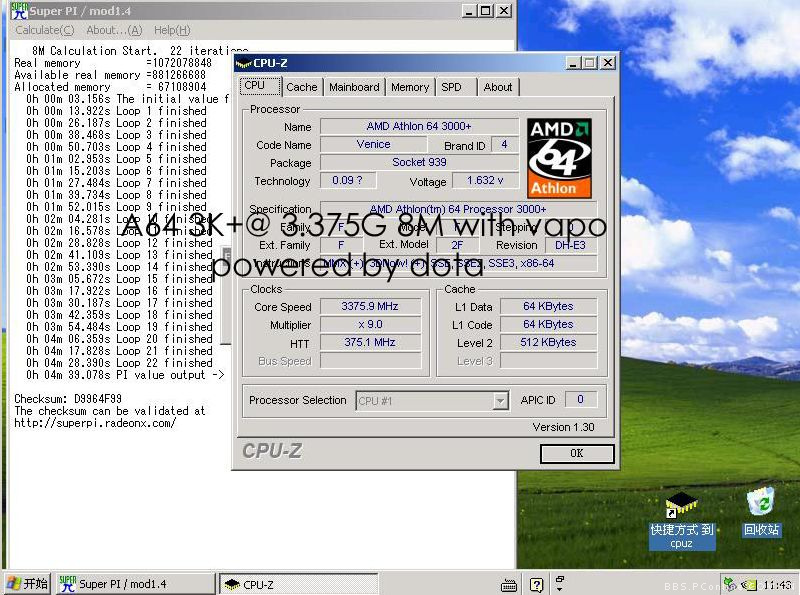Open the cpuz shortcut on the desktop
Viewport: 800px width, 595px height.
pyautogui.click(x=682, y=520)
